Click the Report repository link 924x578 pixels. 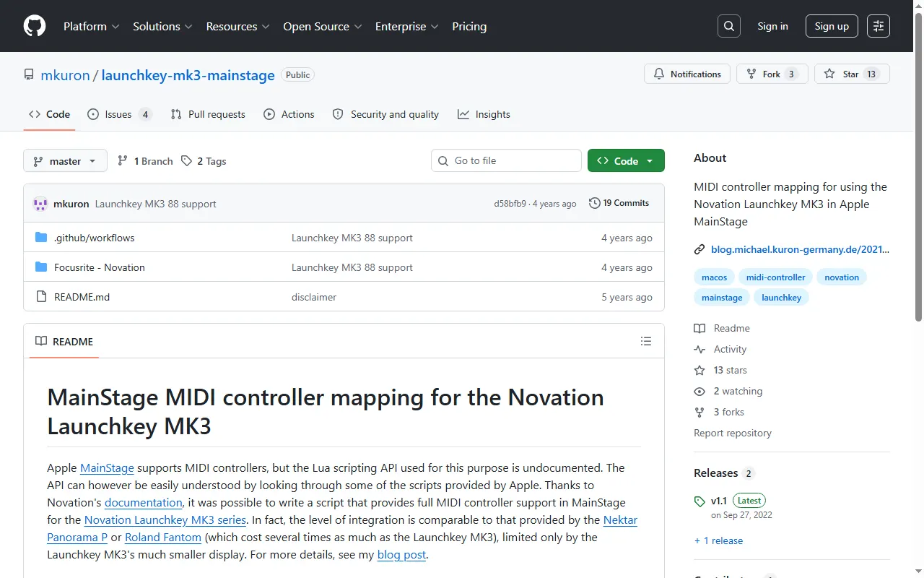tap(733, 433)
